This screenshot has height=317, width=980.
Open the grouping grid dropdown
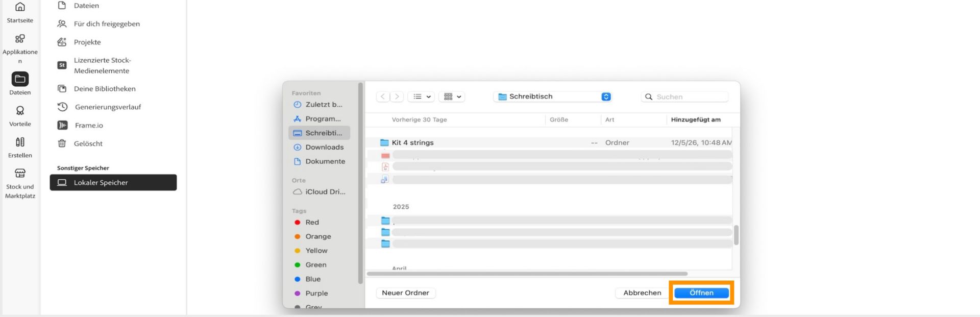(452, 96)
